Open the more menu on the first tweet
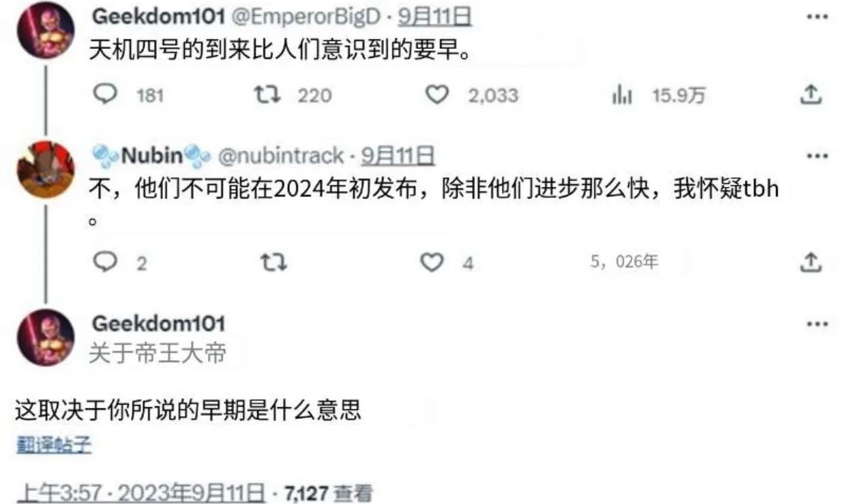Screen dimensions: 845x504 (817, 17)
